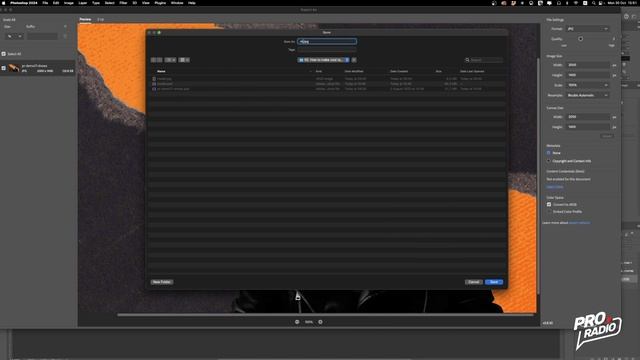640x360 pixels.
Task: Sort files by the Size column
Action: [438, 71]
